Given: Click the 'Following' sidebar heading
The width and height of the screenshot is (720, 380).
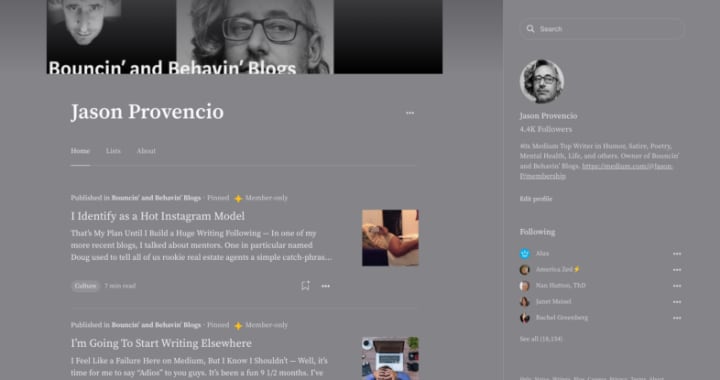Looking at the screenshot, I should point(537,232).
